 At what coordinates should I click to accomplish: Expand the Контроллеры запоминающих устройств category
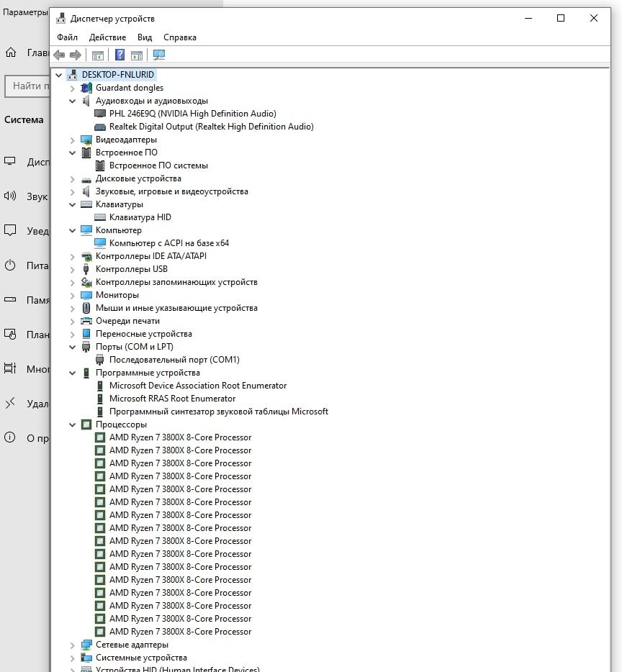click(x=73, y=283)
